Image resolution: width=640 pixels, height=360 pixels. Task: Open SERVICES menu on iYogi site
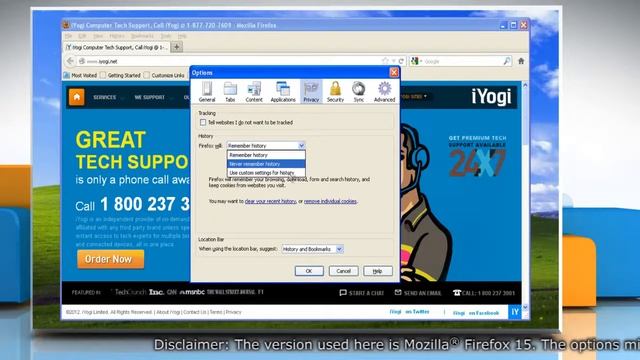(x=104, y=98)
